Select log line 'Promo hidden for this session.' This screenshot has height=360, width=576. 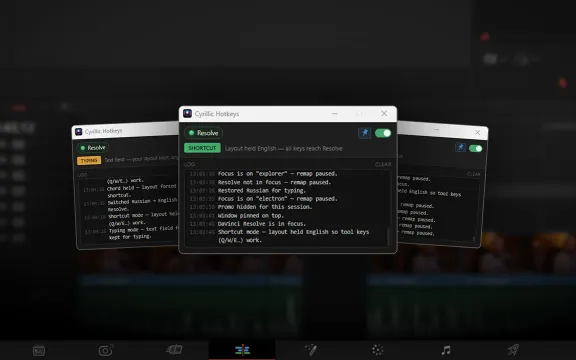[x=265, y=207]
